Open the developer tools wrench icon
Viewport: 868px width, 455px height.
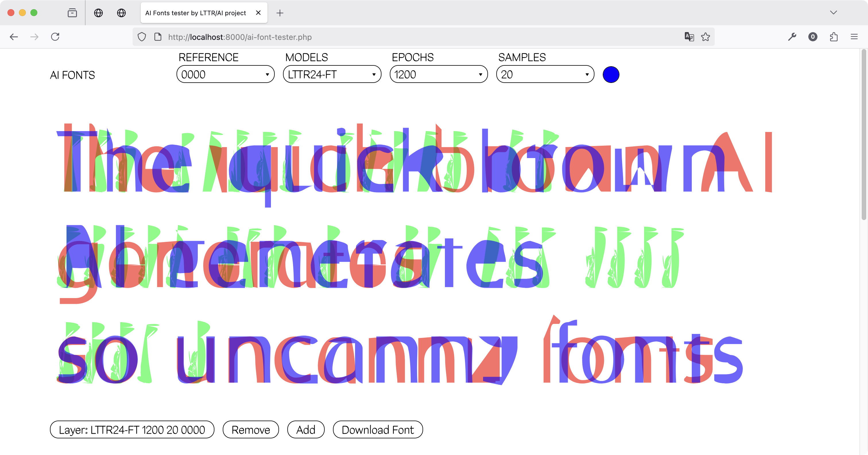[792, 37]
